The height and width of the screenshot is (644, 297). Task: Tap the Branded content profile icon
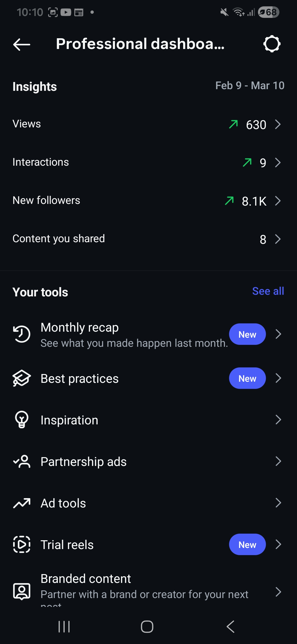[x=21, y=591]
